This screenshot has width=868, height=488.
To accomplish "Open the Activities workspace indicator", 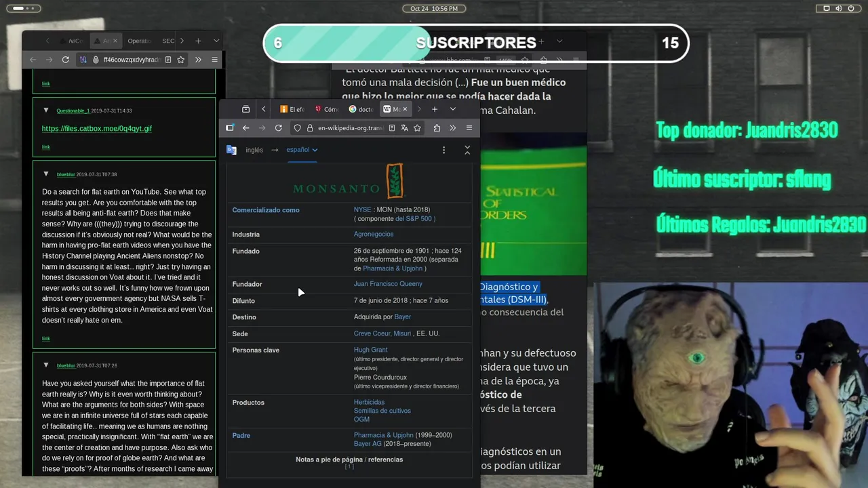I will pos(22,8).
